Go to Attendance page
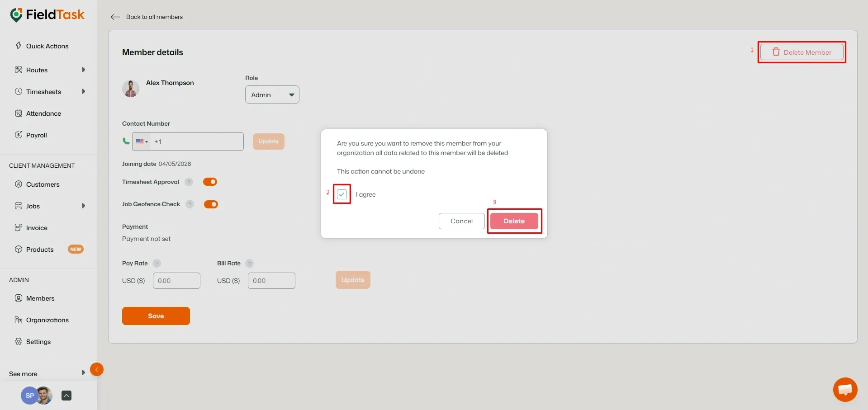The width and height of the screenshot is (868, 410). pos(43,113)
